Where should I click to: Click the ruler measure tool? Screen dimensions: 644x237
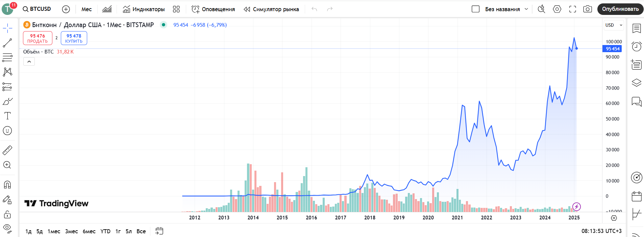pos(7,150)
